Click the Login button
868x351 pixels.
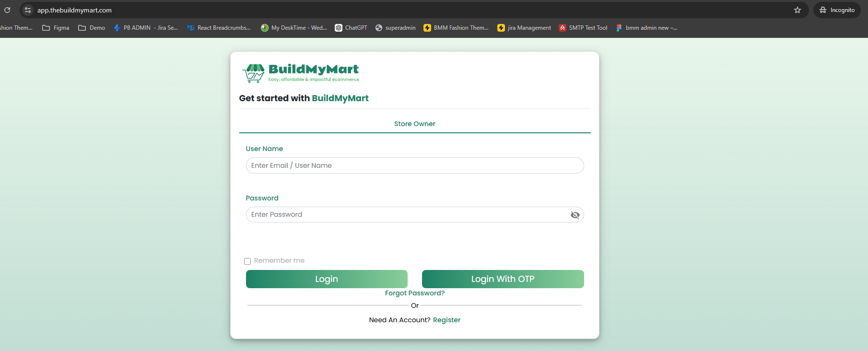[x=327, y=279]
